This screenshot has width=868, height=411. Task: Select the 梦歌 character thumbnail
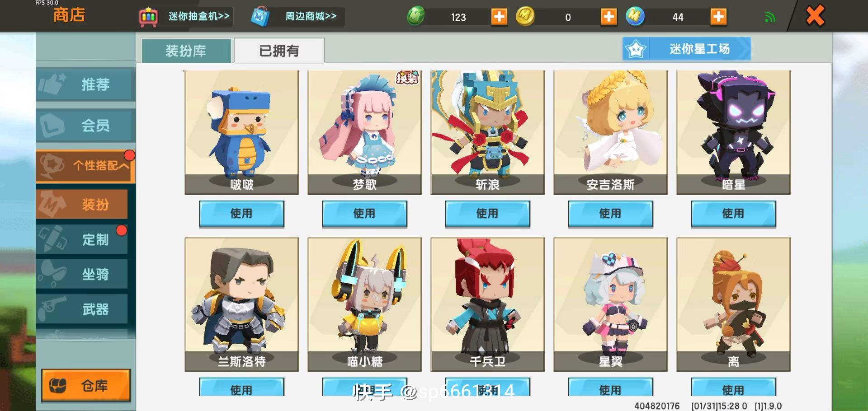364,132
